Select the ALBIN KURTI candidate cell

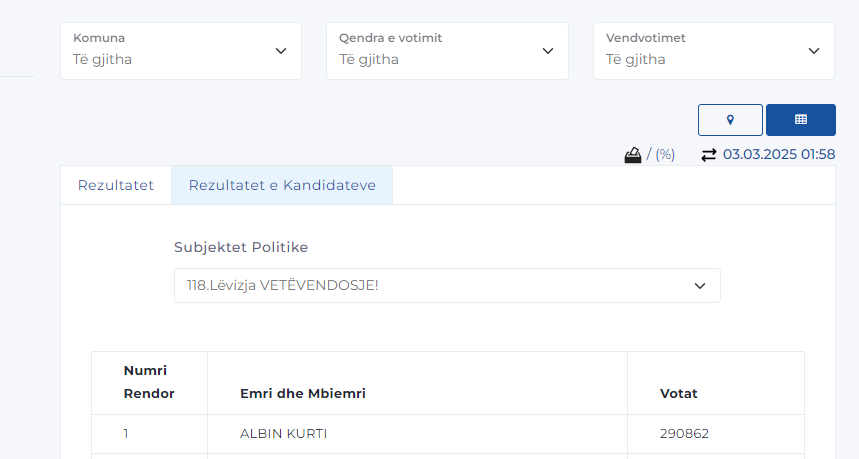[x=284, y=434]
